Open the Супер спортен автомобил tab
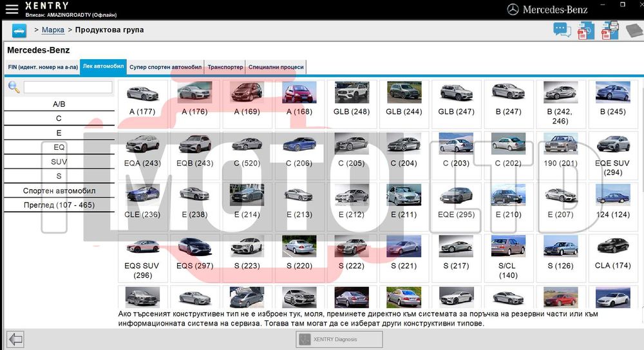Viewport: 644px width, 350px height. [166, 68]
